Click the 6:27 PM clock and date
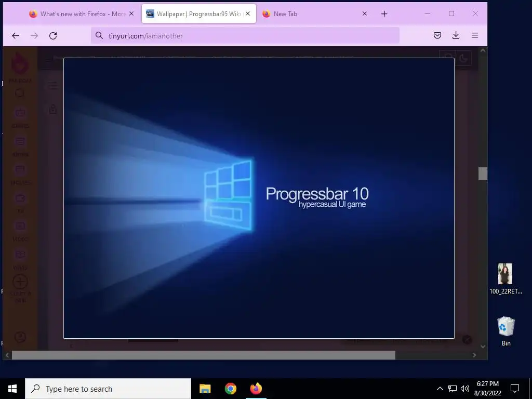Image resolution: width=532 pixels, height=399 pixels. click(x=487, y=389)
